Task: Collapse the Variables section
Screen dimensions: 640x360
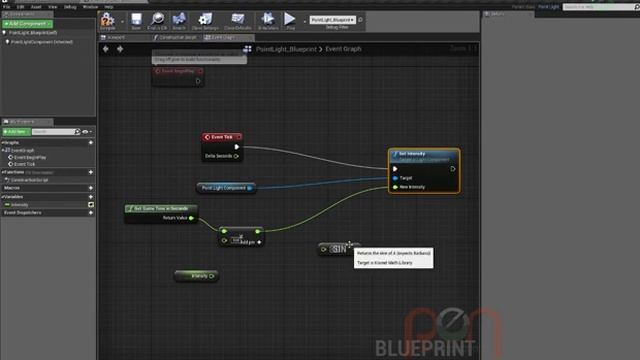Action: [x=3, y=197]
